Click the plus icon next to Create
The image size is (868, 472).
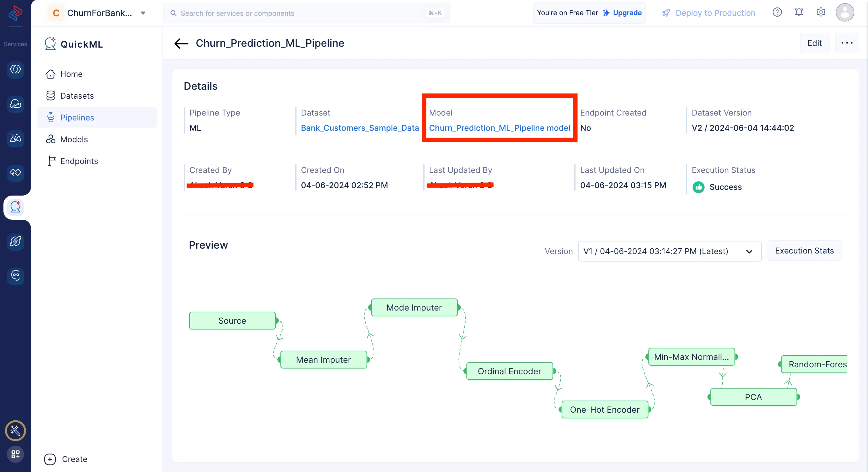[50, 459]
